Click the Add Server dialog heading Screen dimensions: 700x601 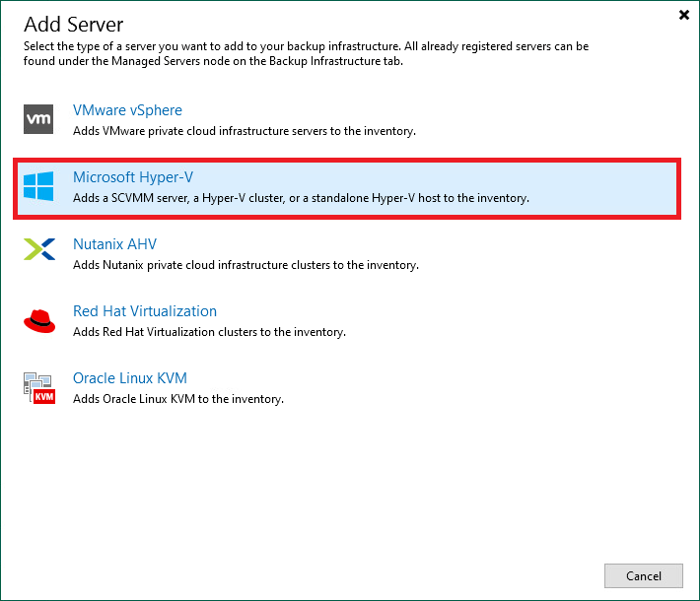74,24
